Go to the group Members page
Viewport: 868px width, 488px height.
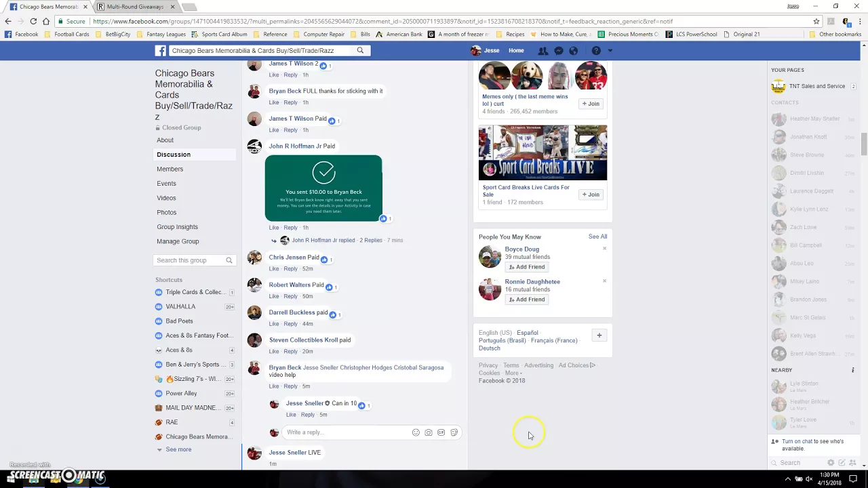tap(170, 169)
